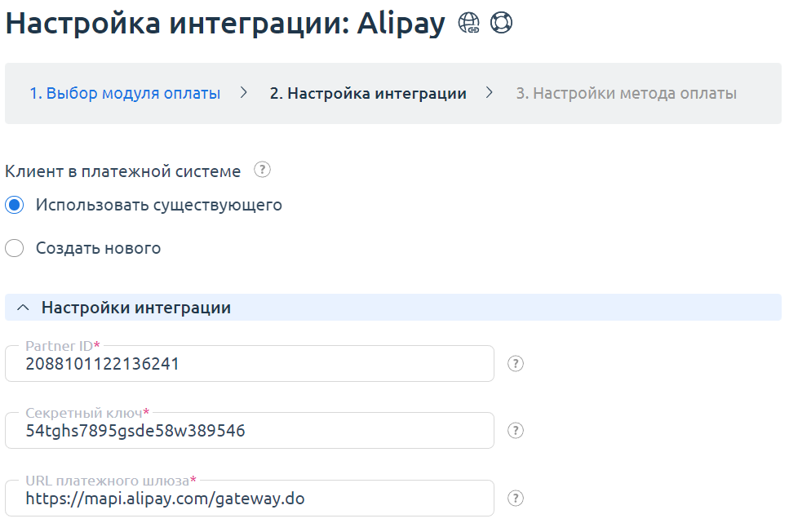The image size is (789, 532).
Task: Open the "3. Настройки метода оплаты" step
Action: click(x=626, y=93)
